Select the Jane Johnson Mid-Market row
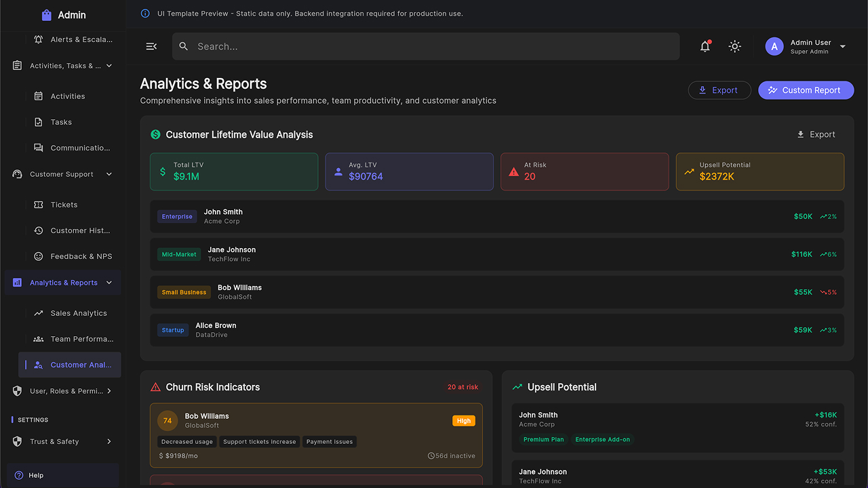 (497, 254)
